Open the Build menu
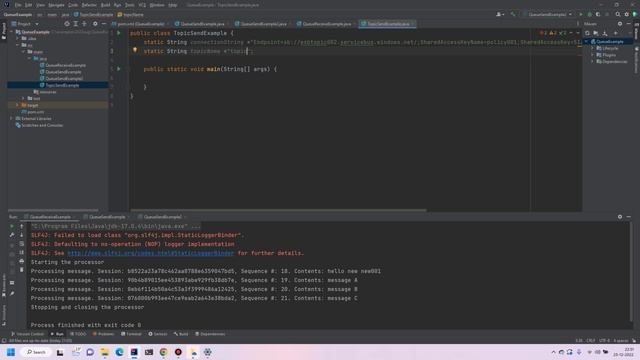The width and height of the screenshot is (640, 360). pyautogui.click(x=105, y=5)
